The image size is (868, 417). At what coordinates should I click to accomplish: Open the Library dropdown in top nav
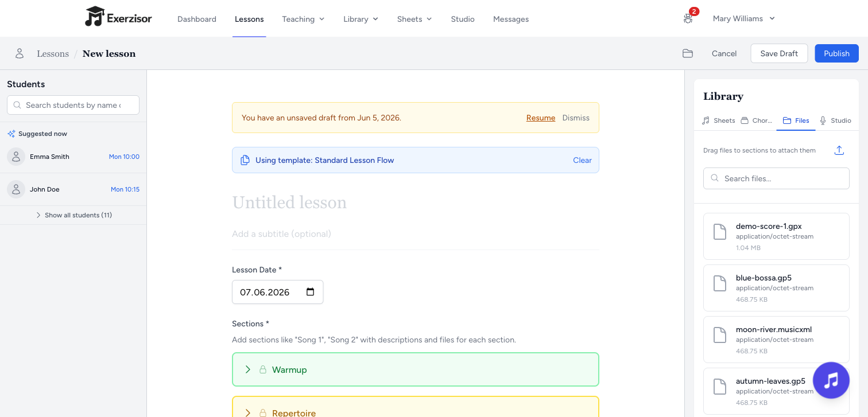(361, 19)
